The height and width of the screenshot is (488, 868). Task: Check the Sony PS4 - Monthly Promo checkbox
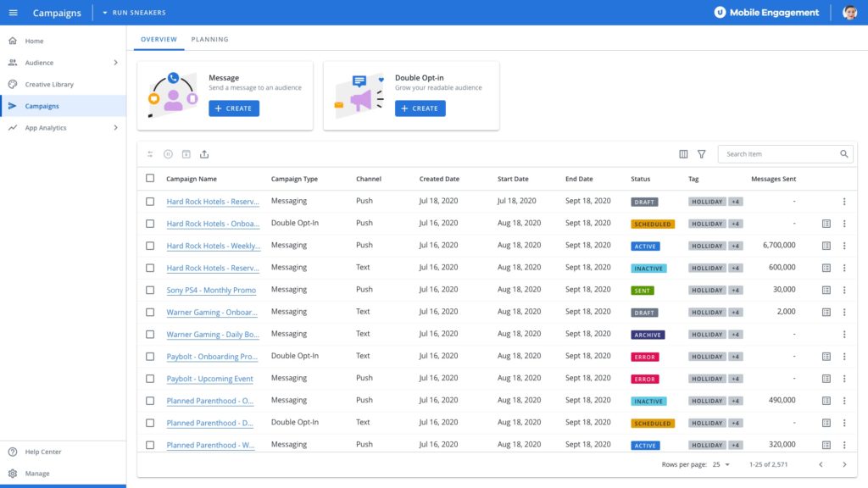click(150, 290)
